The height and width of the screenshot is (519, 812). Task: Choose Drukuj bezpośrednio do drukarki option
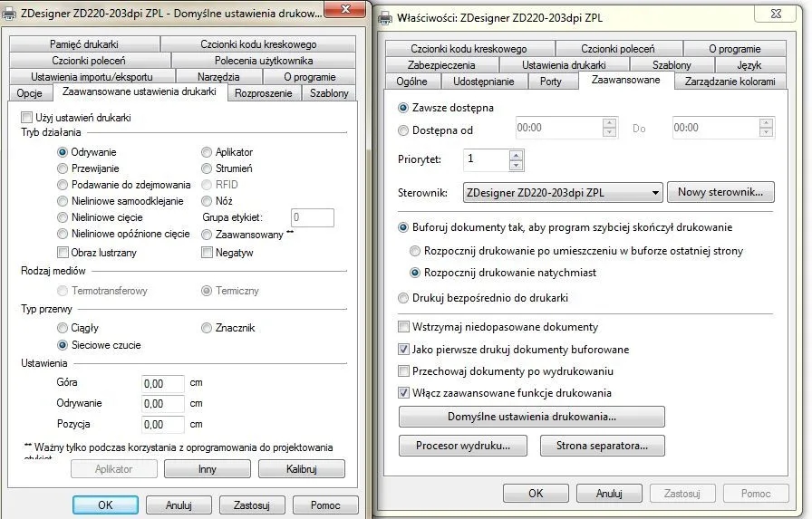coord(404,298)
